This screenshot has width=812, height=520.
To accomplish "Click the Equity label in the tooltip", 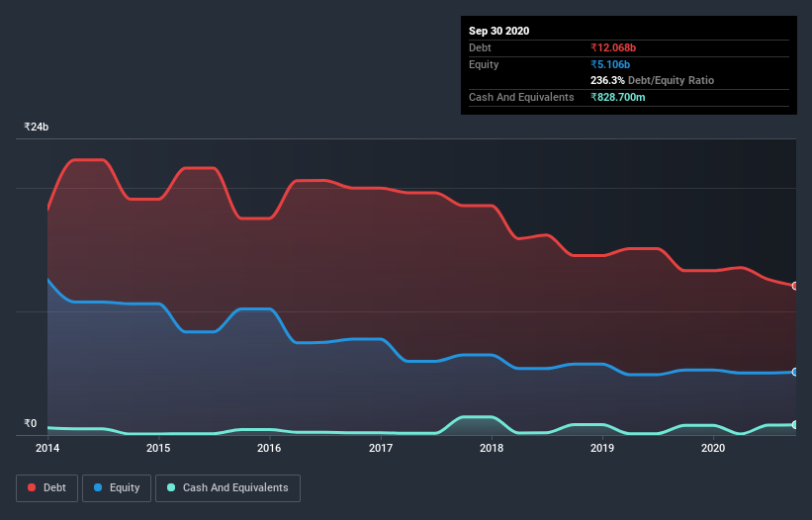I will pyautogui.click(x=484, y=64).
